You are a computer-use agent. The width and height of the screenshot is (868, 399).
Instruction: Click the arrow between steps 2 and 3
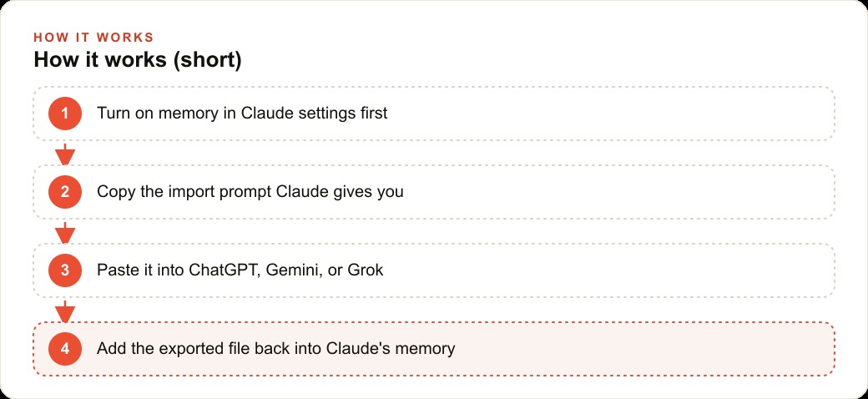click(65, 232)
